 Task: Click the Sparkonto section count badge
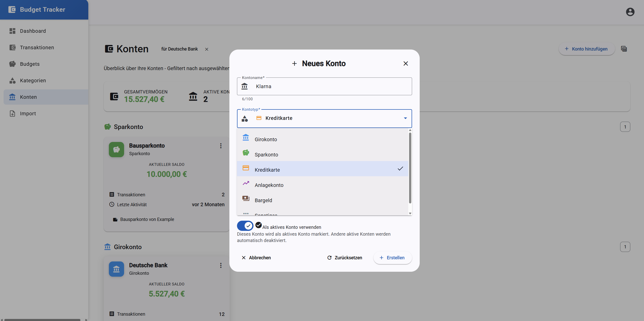(x=625, y=127)
